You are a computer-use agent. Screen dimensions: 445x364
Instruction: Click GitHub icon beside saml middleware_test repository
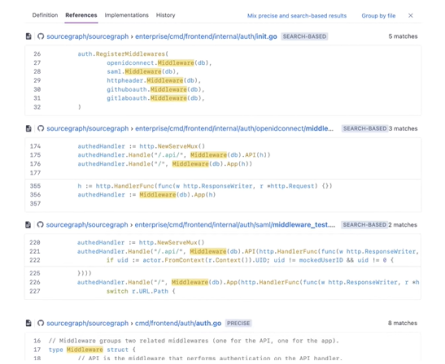40,225
